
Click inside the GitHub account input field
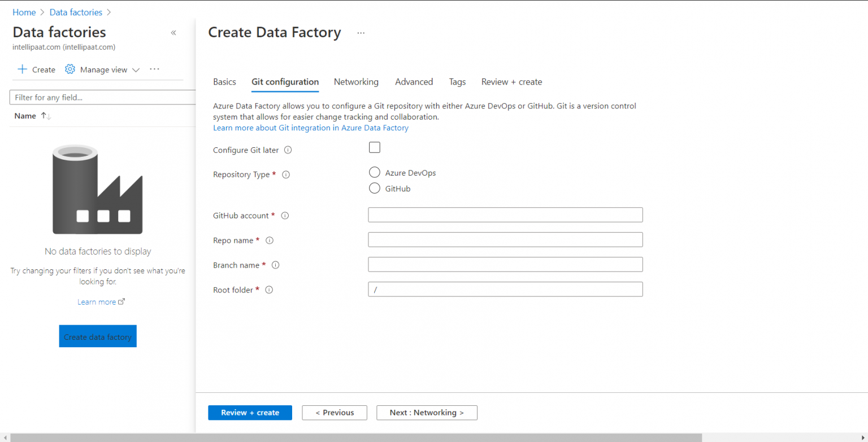[505, 215]
